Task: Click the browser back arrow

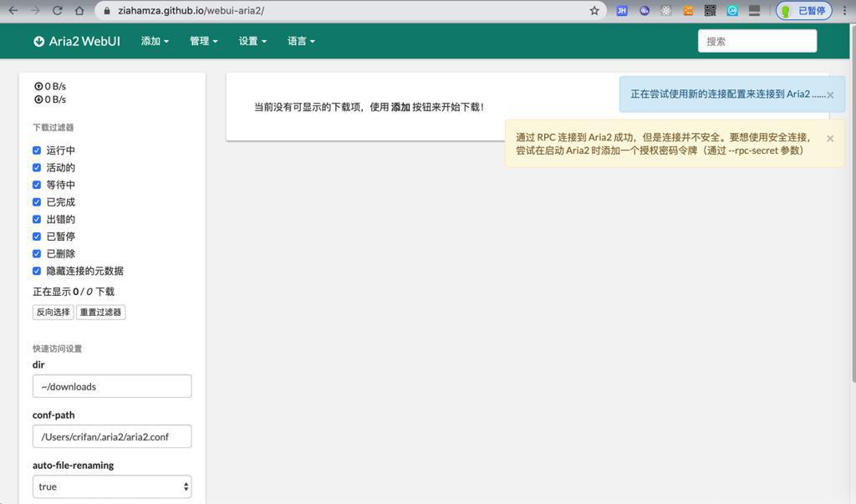Action: (x=13, y=10)
